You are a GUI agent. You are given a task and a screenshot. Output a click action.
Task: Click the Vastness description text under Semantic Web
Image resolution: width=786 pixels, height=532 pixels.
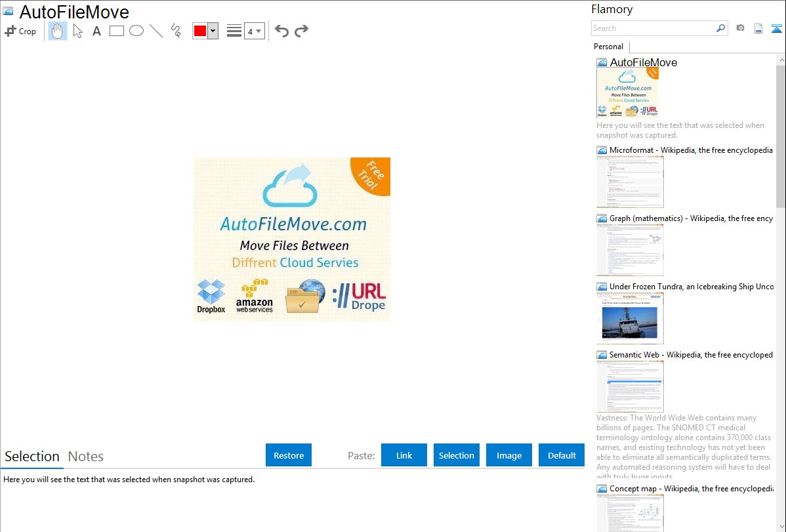pos(684,447)
